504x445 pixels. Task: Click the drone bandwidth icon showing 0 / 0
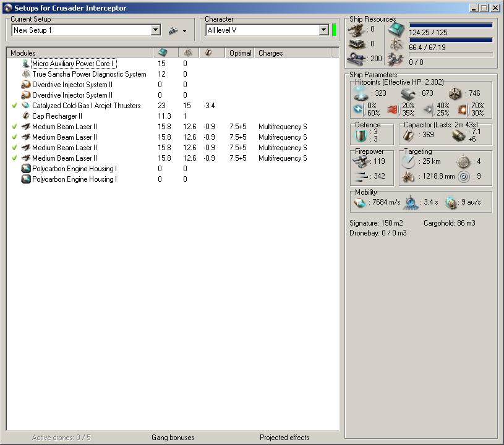point(395,59)
